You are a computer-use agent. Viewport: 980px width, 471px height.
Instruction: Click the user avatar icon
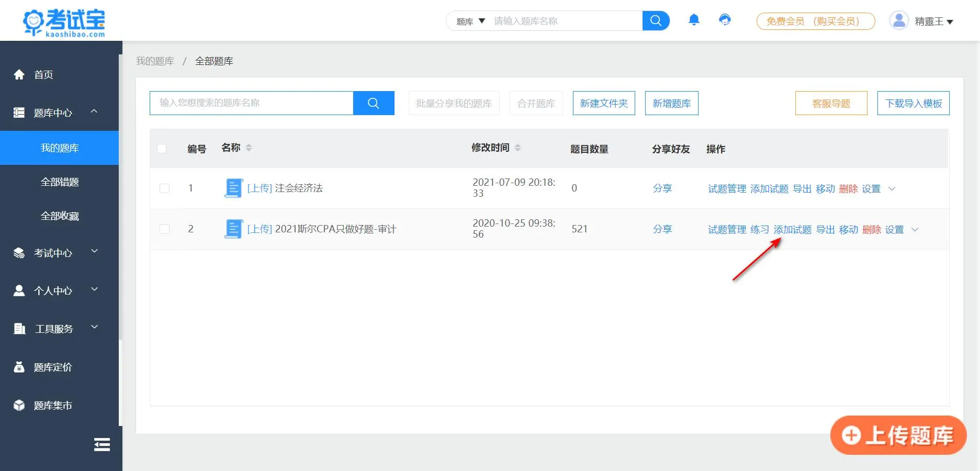899,21
